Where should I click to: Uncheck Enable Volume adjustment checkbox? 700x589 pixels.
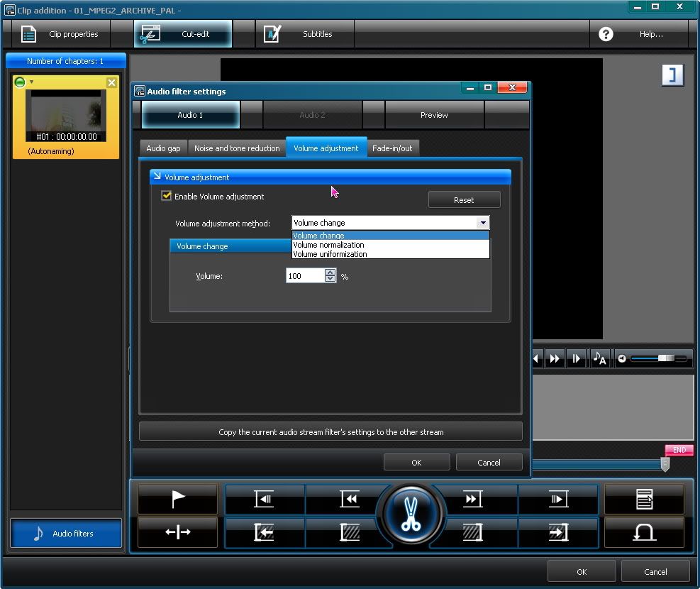[167, 197]
